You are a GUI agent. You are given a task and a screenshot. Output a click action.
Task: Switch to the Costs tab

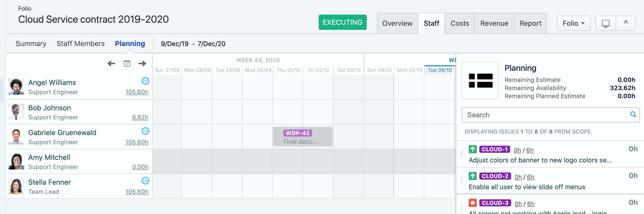460,23
